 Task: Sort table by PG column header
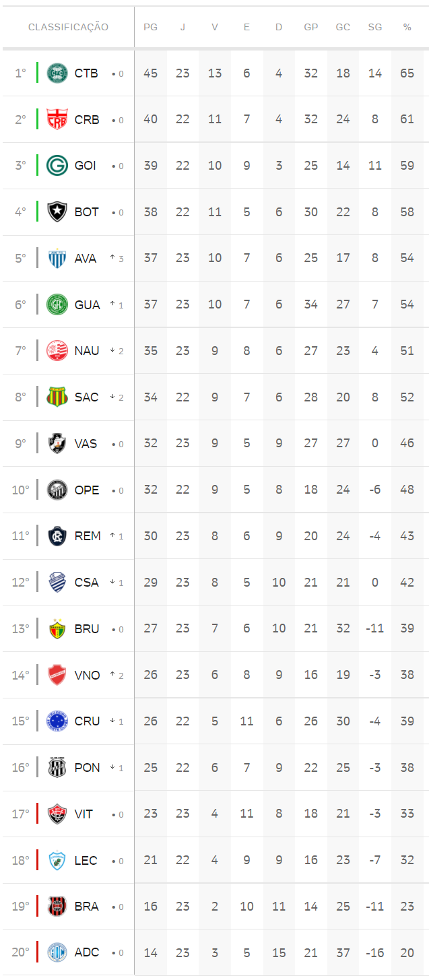[150, 27]
